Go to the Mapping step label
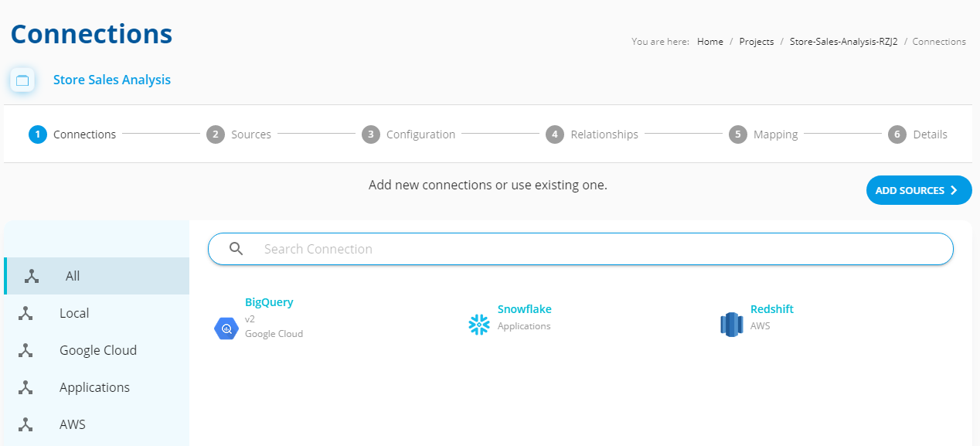Image resolution: width=980 pixels, height=446 pixels. 776,134
